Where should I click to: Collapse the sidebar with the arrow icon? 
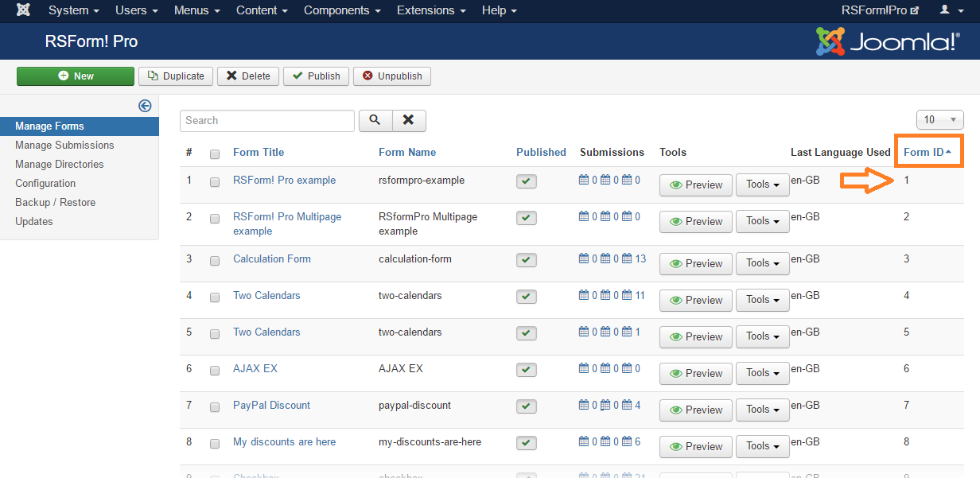145,106
